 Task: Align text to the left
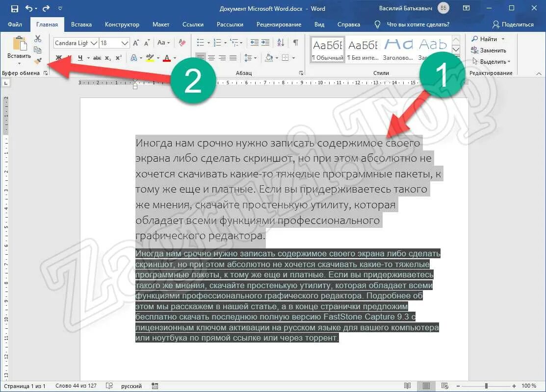200,57
